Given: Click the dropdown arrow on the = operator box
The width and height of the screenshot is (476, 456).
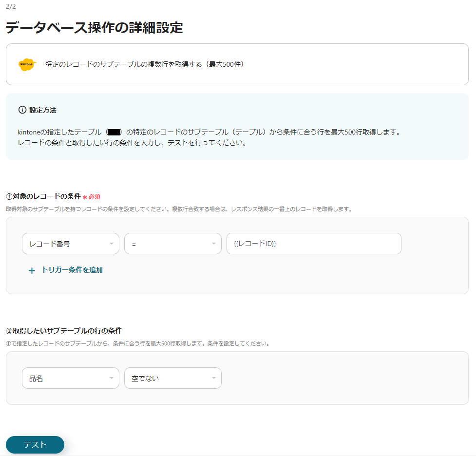Looking at the screenshot, I should (x=213, y=244).
